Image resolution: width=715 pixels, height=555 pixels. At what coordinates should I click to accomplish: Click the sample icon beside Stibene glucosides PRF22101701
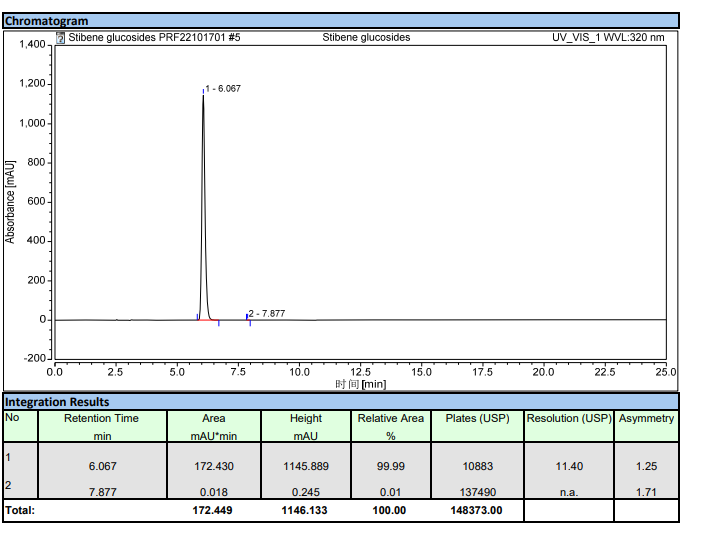tap(61, 38)
